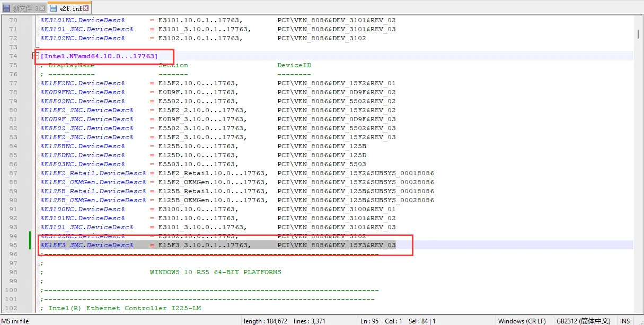The height and width of the screenshot is (325, 644).
Task: Click the MS ini file language indicator
Action: (16, 321)
